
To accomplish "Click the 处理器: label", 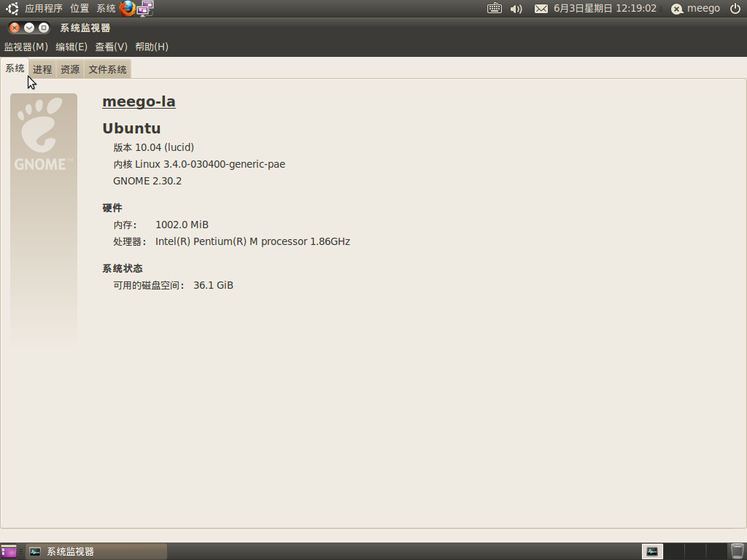I will click(130, 241).
